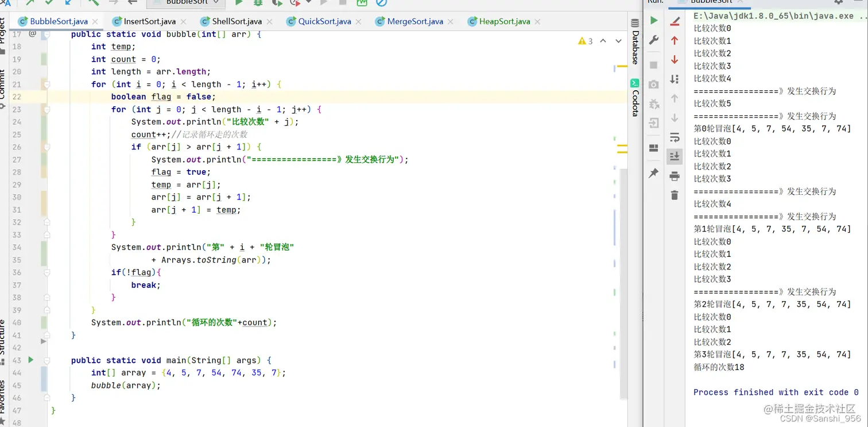868x427 pixels.
Task: Switch to the HeapSort.java tab
Action: click(505, 21)
